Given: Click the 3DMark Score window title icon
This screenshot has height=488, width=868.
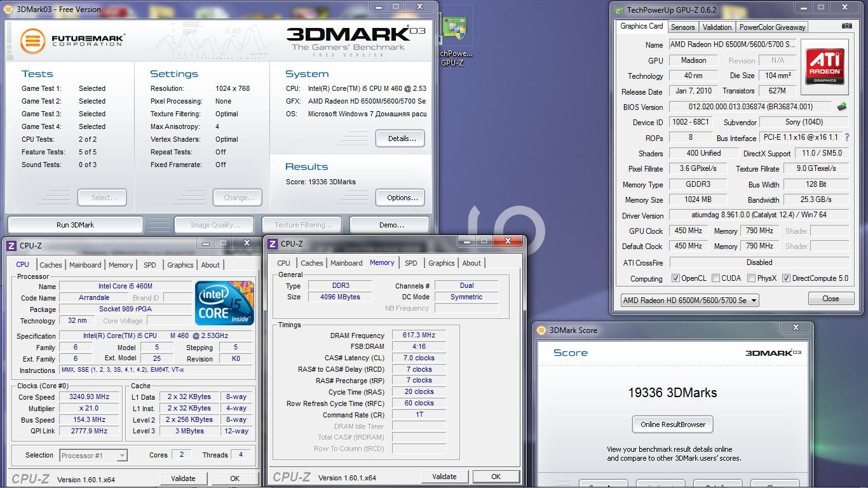Looking at the screenshot, I should [x=541, y=330].
